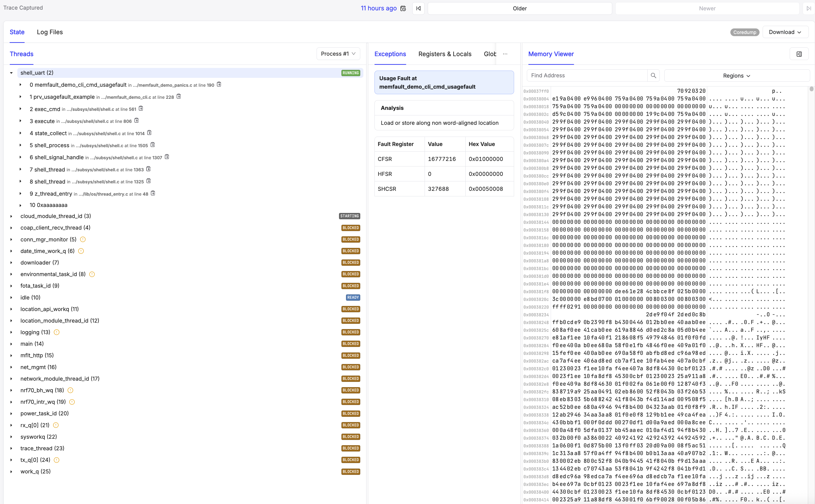Jump to newest trace using skip-forward icon
Viewport: 815px width, 504px height.
tap(809, 8)
